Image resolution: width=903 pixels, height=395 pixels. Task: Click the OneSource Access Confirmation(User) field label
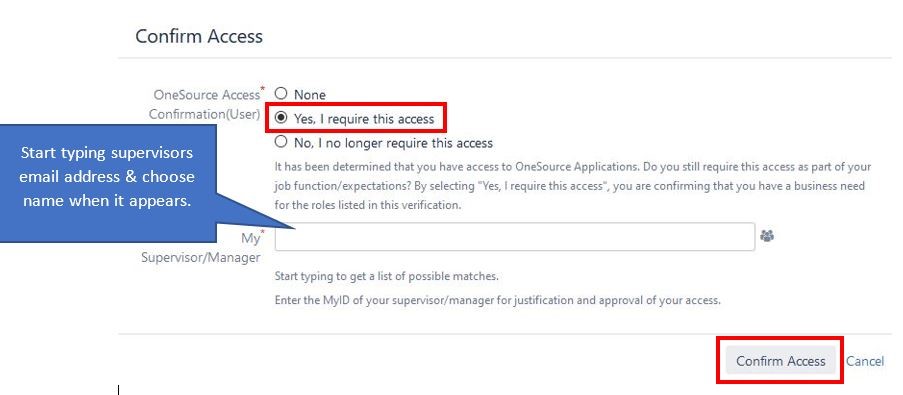tap(205, 104)
